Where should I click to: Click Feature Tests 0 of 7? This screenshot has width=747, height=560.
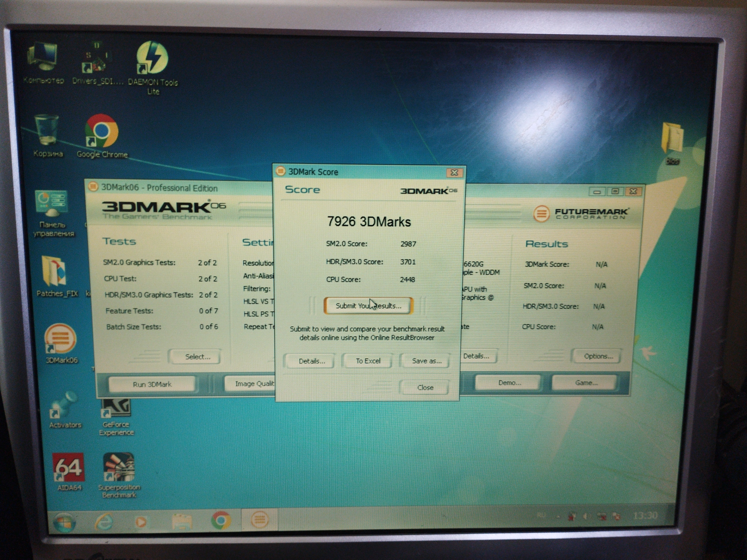click(161, 311)
